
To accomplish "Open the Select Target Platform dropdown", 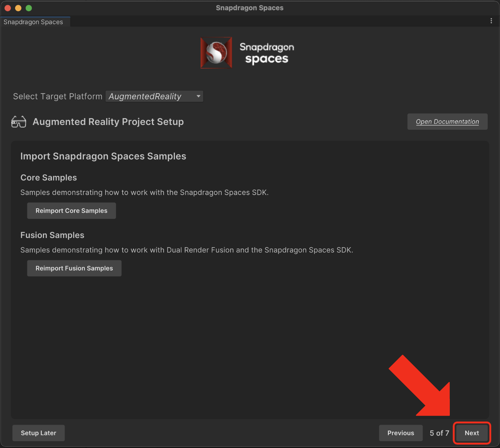I will click(154, 96).
